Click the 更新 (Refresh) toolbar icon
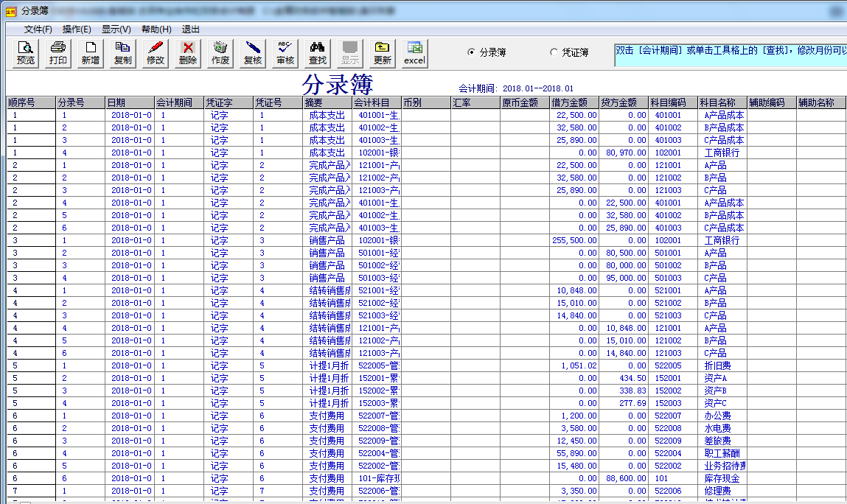847x504 pixels. [x=382, y=53]
